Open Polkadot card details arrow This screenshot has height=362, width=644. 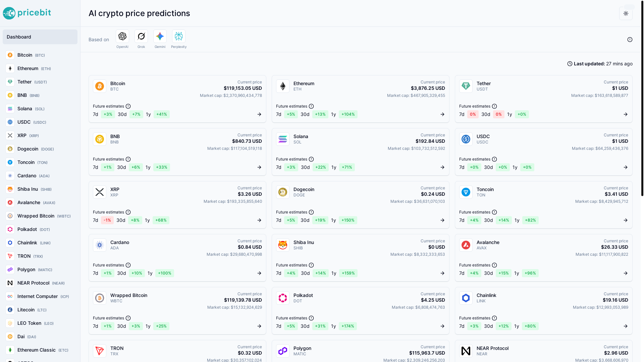(x=442, y=326)
